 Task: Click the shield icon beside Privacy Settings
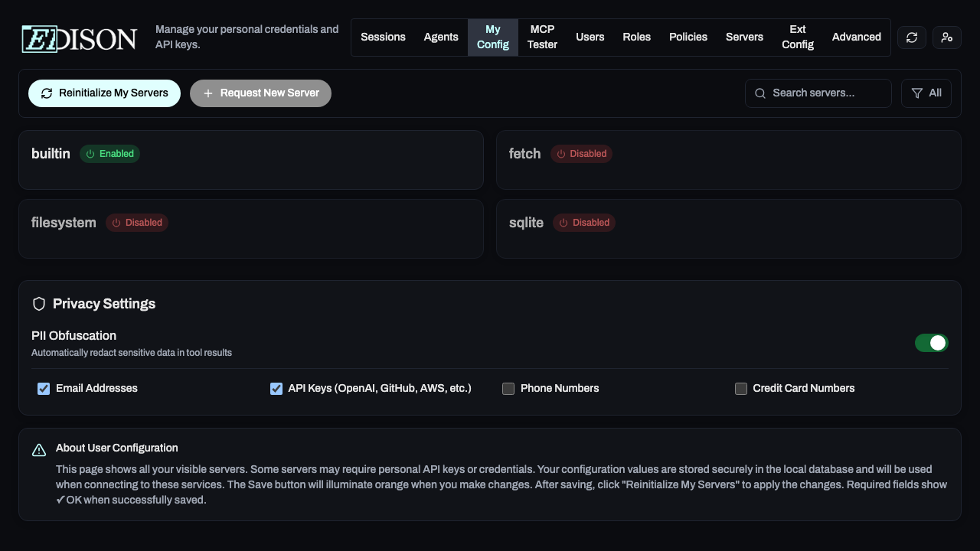tap(39, 303)
